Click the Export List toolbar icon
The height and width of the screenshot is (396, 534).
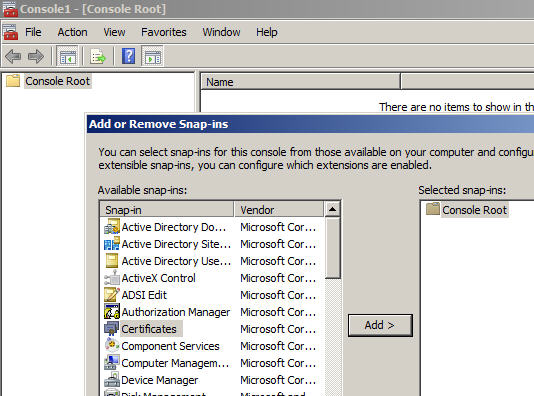(x=97, y=57)
